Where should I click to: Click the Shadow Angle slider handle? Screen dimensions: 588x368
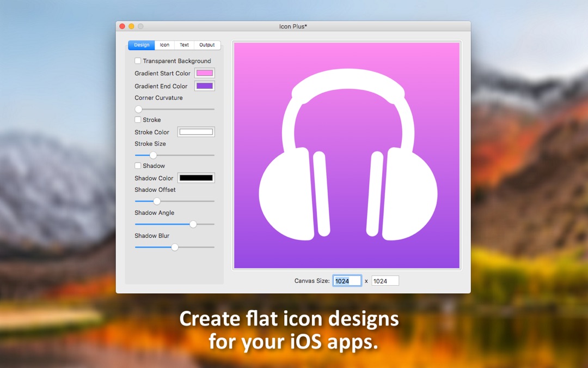pyautogui.click(x=193, y=224)
